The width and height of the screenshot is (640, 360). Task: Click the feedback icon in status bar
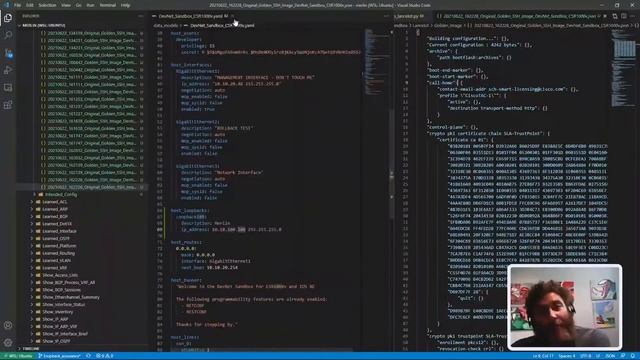[623, 356]
